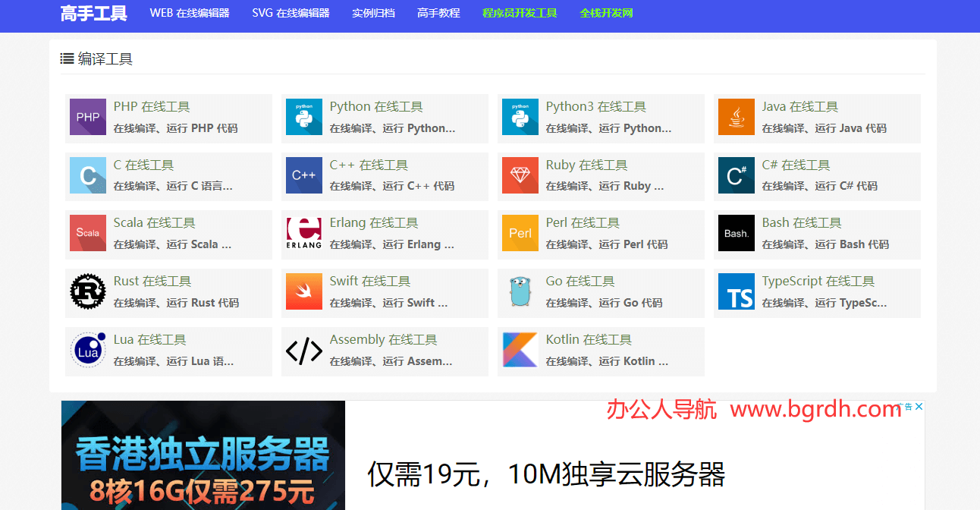Click the Scala red icon
Image resolution: width=980 pixels, height=510 pixels.
(x=88, y=233)
